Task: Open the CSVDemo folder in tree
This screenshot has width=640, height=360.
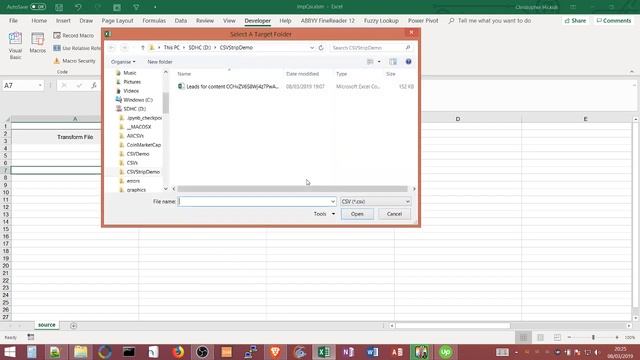Action: 138,154
